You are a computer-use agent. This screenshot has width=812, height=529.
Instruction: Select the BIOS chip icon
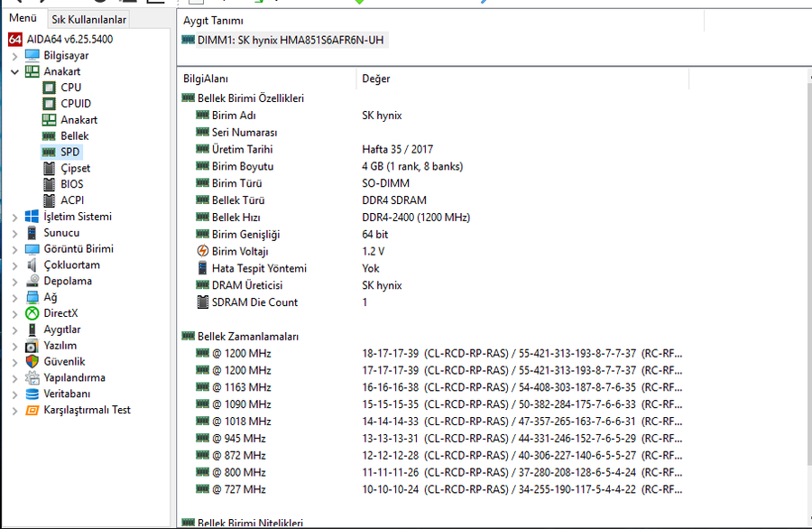(50, 184)
